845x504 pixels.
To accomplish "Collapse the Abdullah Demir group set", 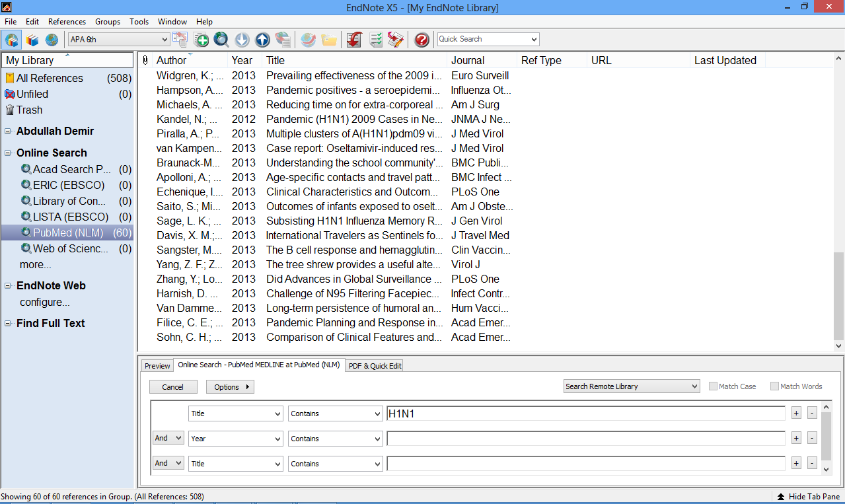I will tap(8, 131).
